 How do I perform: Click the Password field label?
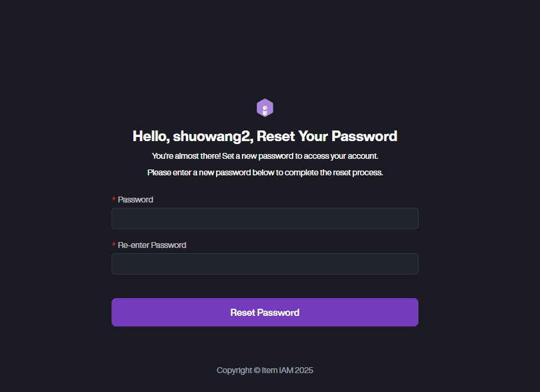[135, 200]
